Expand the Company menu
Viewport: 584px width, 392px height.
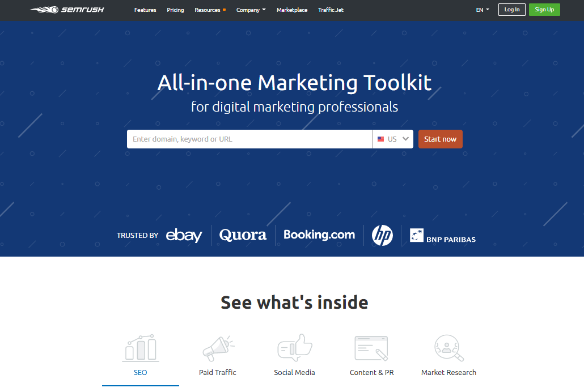251,10
